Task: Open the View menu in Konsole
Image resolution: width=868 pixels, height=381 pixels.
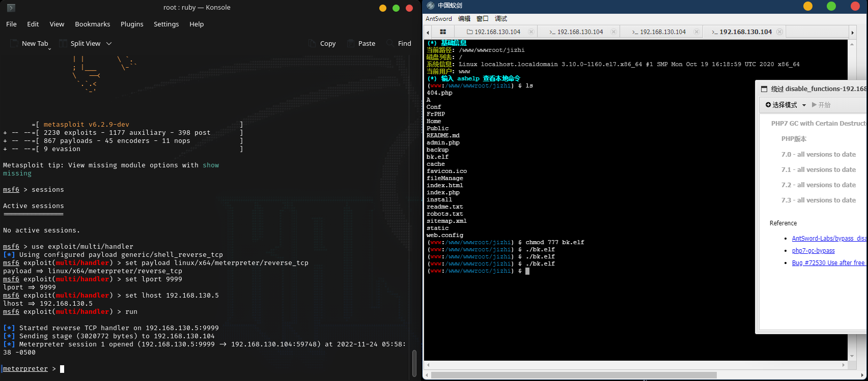Action: (57, 24)
